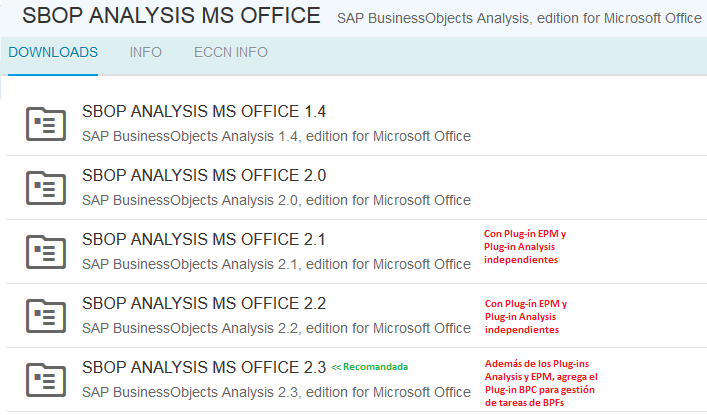Click red plug-in note beside version 2.1
This screenshot has height=415, width=707.
(526, 246)
